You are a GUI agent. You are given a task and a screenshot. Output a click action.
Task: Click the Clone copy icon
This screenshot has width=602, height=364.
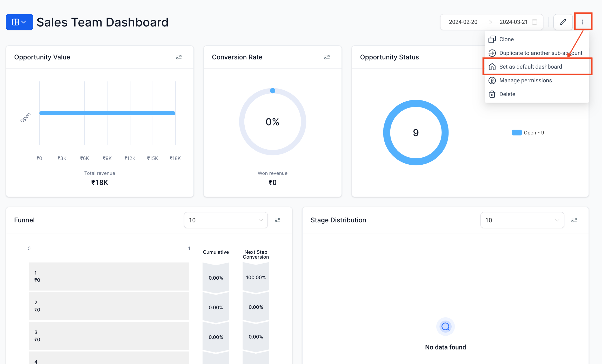492,39
